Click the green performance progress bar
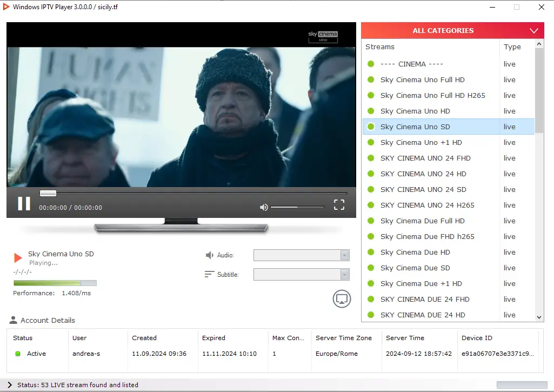This screenshot has height=392, width=554. pos(55,283)
